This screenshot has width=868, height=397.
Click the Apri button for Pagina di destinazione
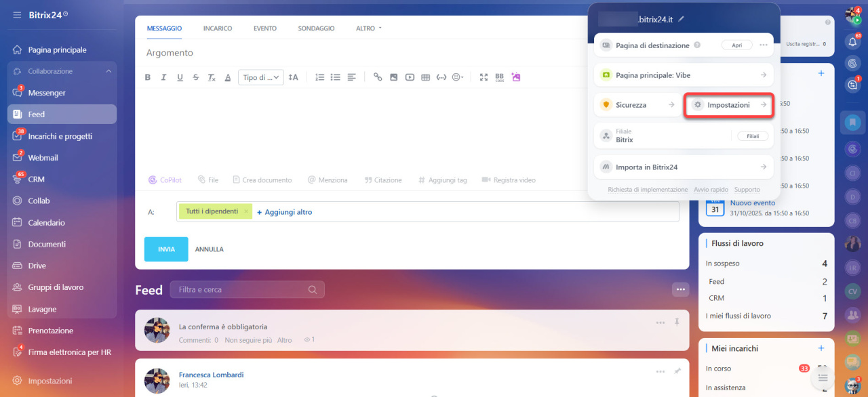(736, 45)
